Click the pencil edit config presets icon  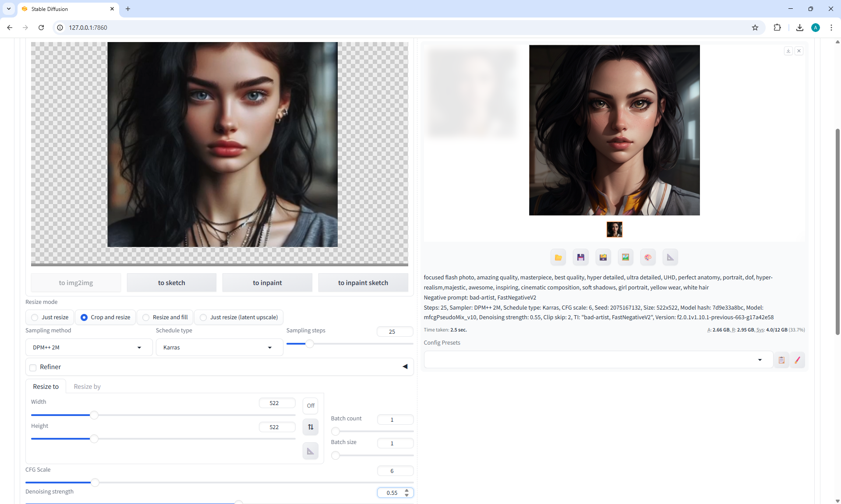click(797, 360)
